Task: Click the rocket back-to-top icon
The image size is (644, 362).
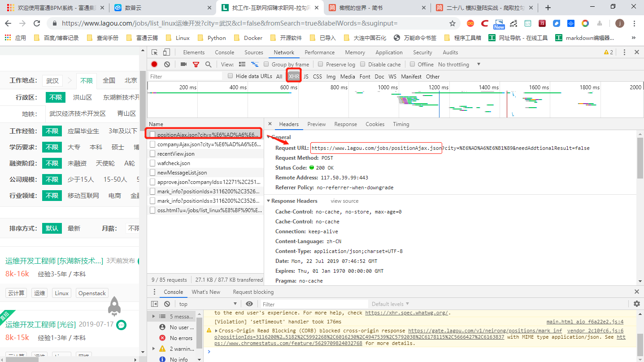Action: [x=115, y=305]
